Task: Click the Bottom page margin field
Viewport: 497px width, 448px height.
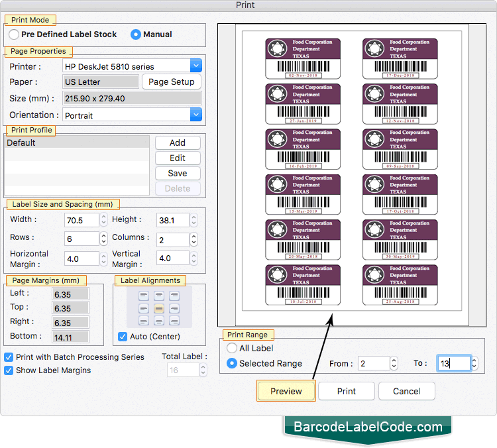Action: click(x=70, y=337)
